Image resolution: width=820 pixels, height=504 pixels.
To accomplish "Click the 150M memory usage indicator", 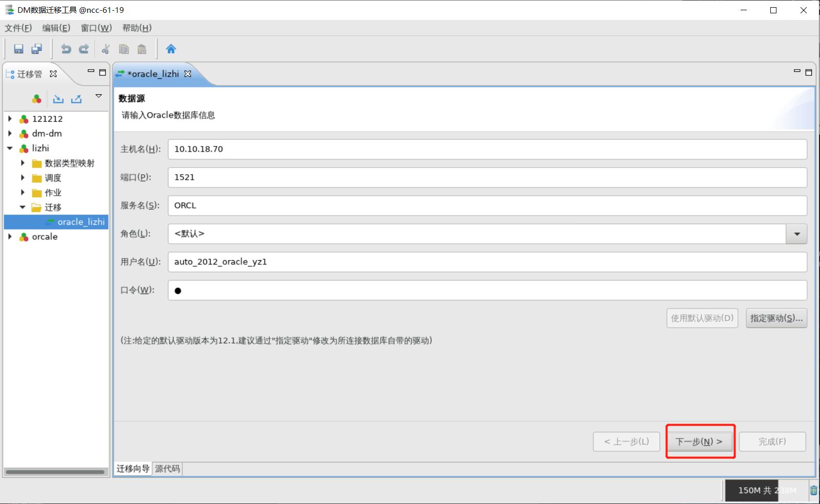I will point(766,490).
